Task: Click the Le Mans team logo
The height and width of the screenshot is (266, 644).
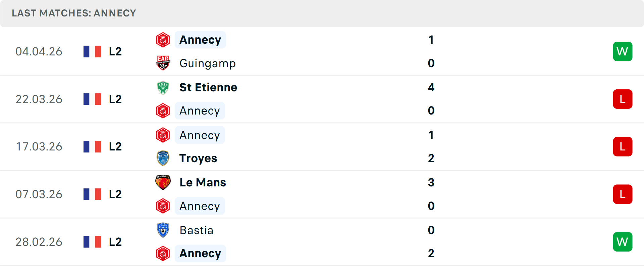Action: pos(163,182)
